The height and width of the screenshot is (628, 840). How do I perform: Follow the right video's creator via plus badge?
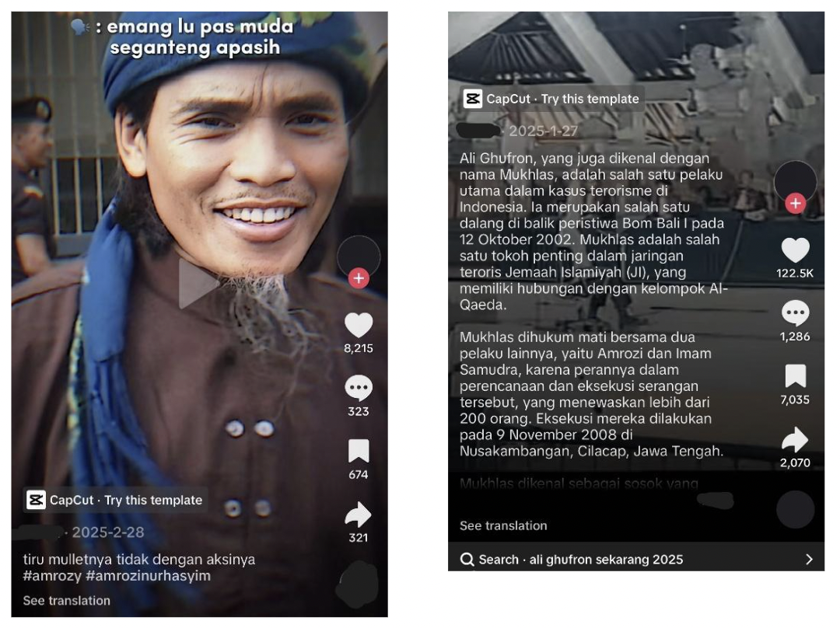point(796,204)
